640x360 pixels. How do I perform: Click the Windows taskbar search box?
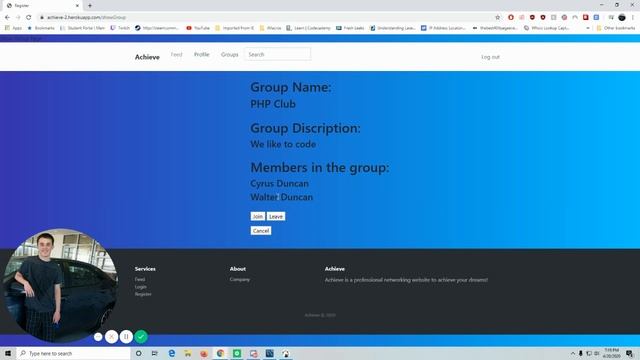73,353
